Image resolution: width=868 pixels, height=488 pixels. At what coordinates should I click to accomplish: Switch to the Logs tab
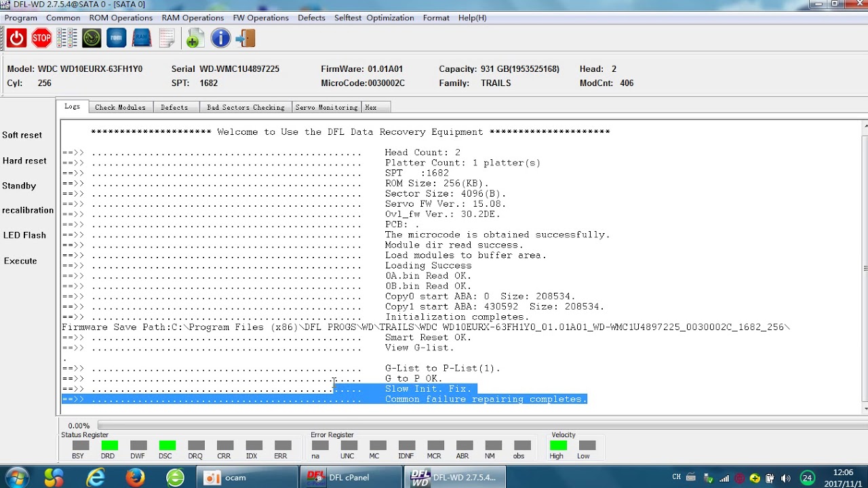(72, 106)
